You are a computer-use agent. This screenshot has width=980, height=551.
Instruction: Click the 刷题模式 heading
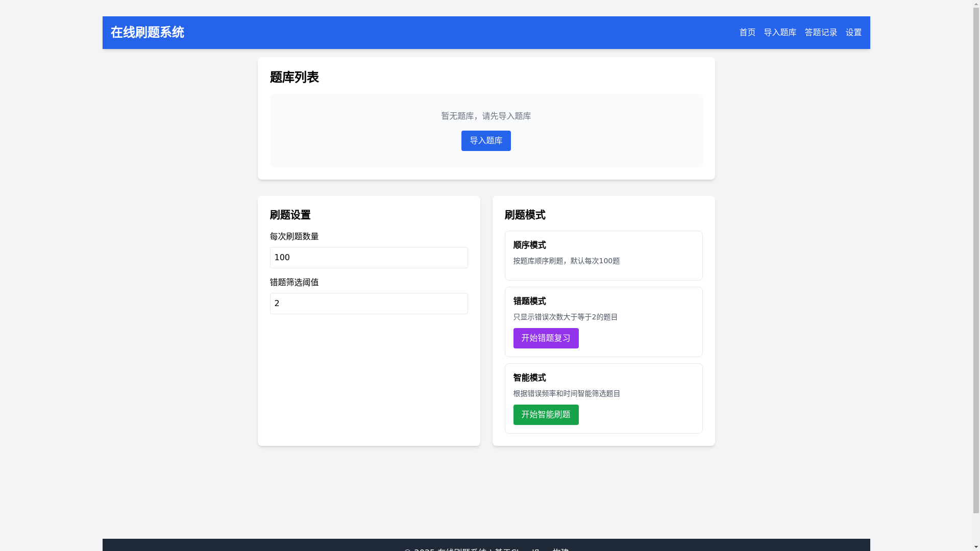point(525,215)
